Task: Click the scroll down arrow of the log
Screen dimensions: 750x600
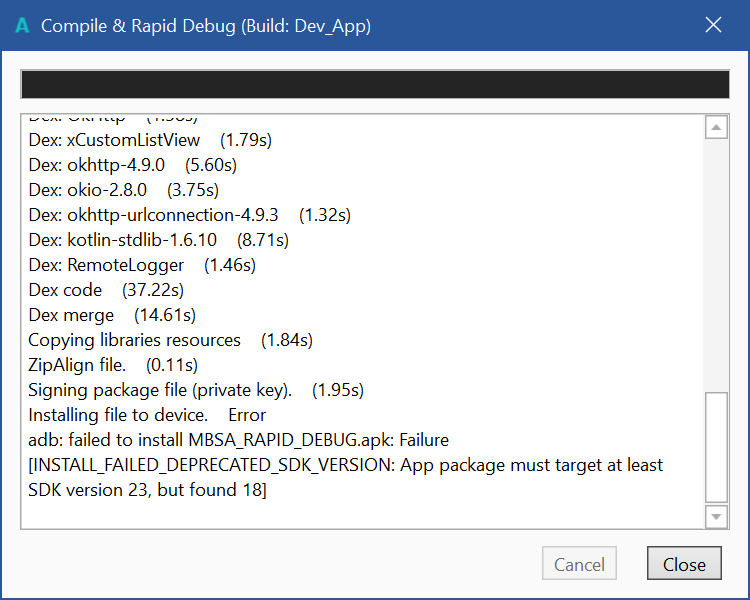Action: tap(716, 516)
